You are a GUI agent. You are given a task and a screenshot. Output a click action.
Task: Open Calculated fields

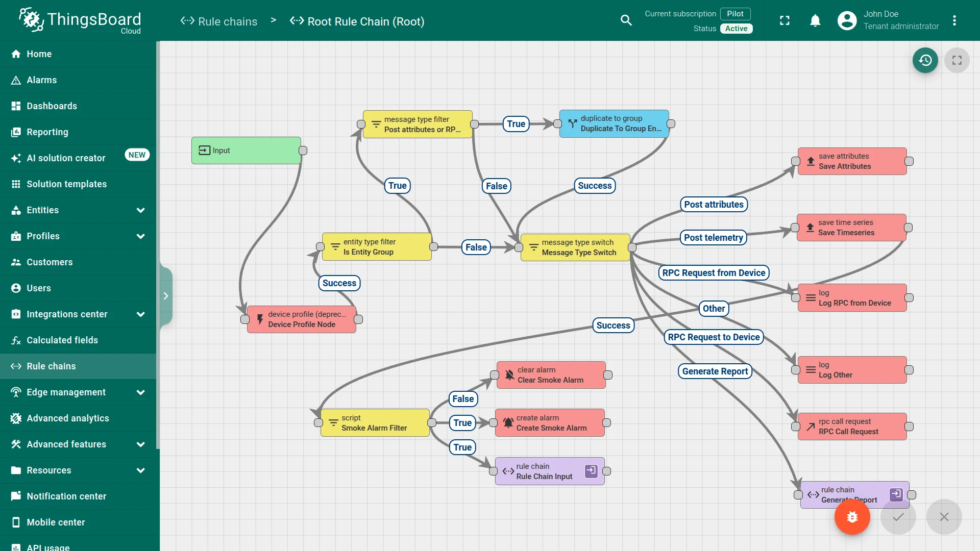[x=78, y=340]
